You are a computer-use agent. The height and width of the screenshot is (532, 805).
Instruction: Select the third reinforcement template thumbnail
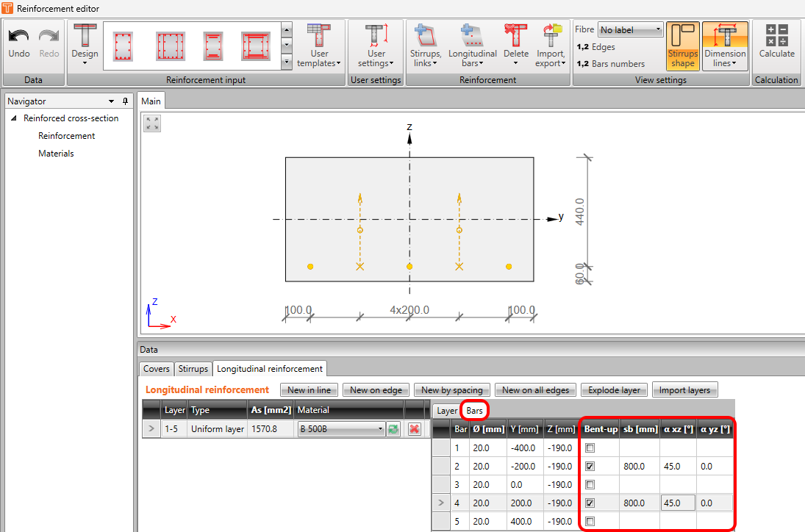click(x=213, y=46)
